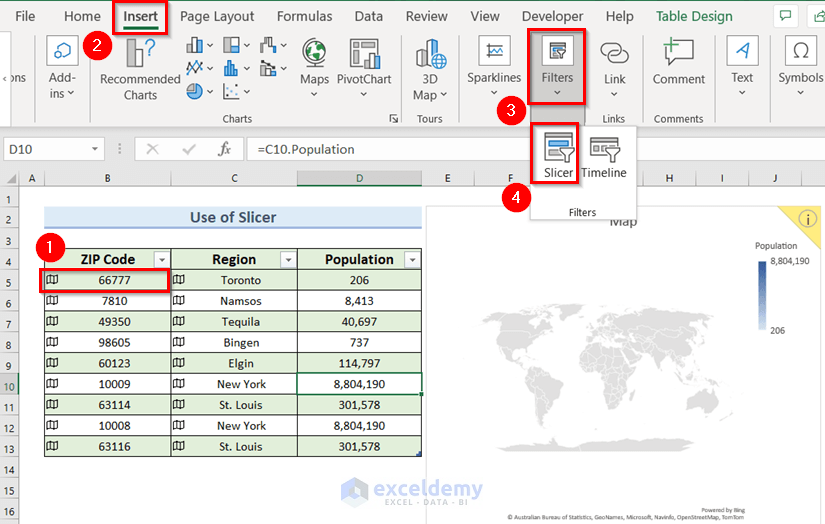Open Population column filter dropdown

click(412, 259)
